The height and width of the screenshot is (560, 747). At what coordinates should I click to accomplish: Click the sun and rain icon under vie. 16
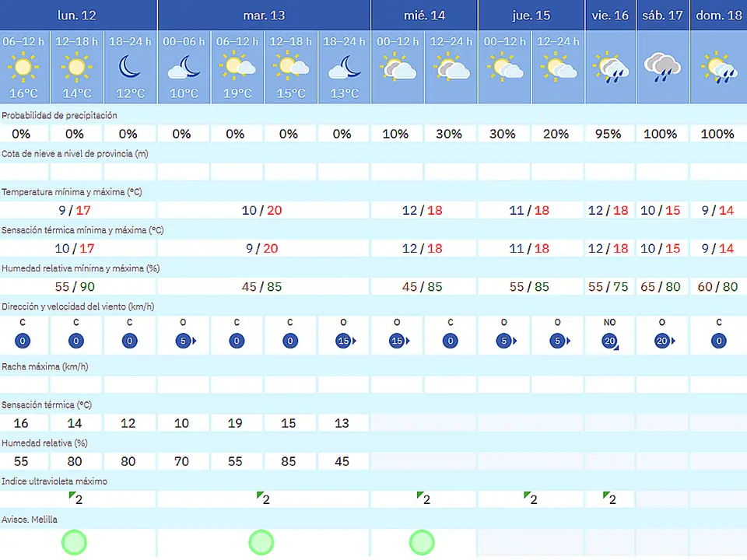(611, 68)
